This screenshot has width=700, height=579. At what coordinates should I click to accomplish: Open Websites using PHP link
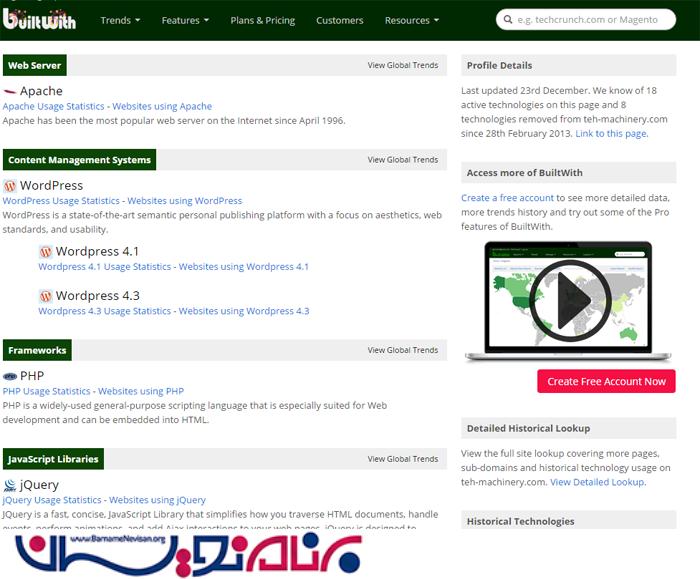141,391
